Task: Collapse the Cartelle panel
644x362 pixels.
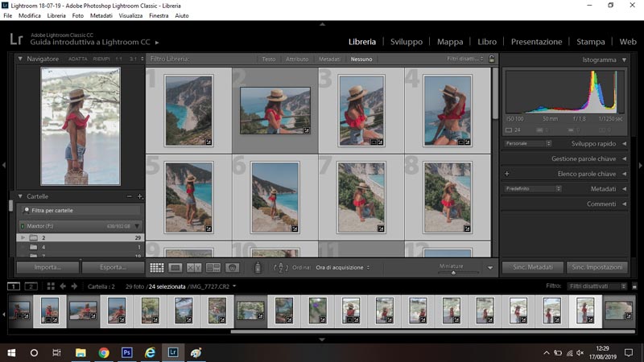Action: 20,196
